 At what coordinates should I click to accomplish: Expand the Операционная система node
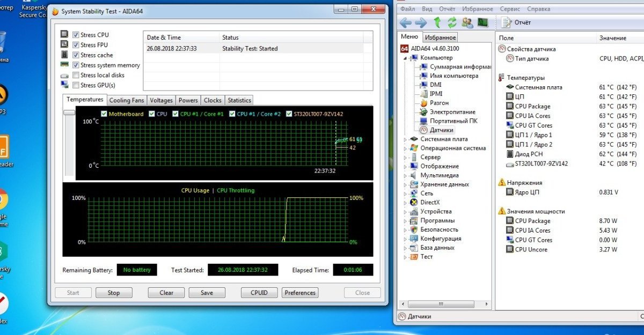pos(405,148)
